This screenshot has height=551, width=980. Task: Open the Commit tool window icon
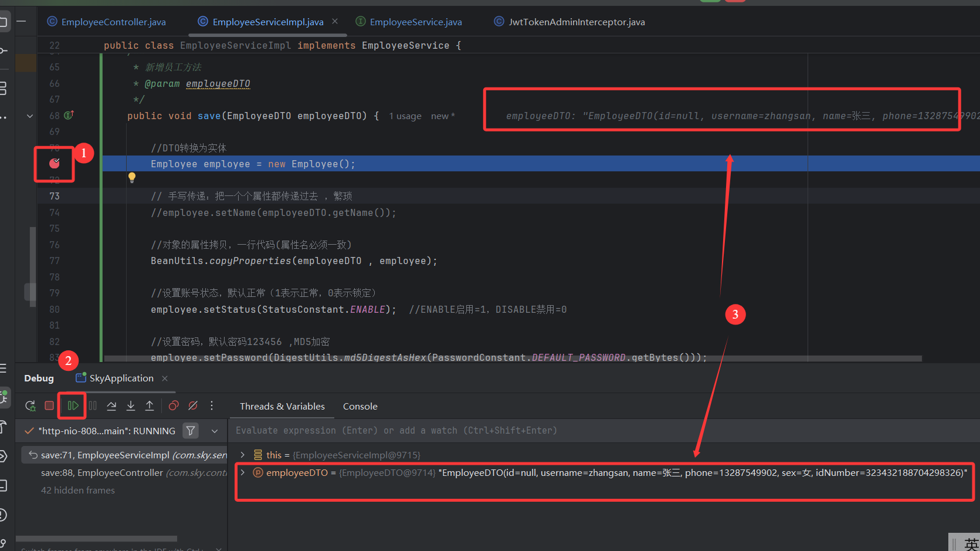tap(3, 50)
